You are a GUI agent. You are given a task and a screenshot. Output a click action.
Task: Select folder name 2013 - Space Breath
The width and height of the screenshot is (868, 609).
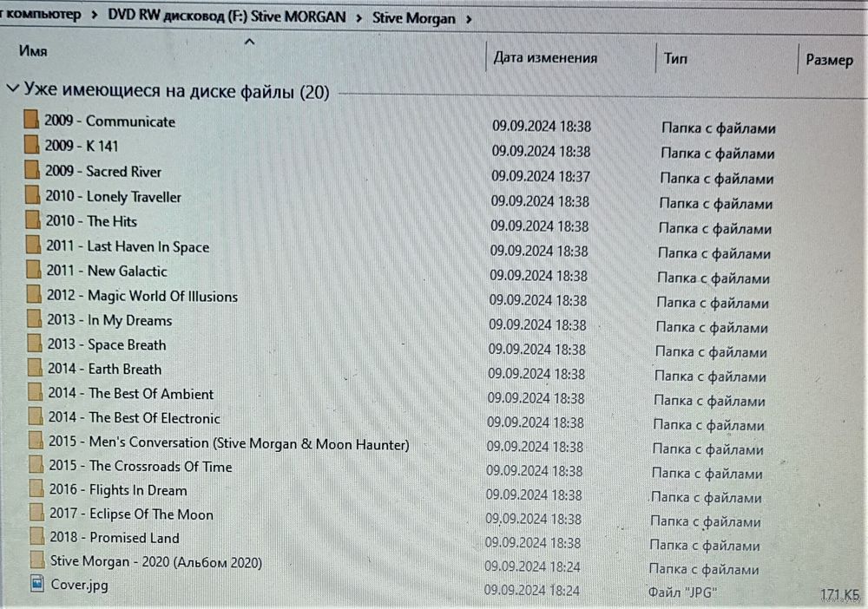tap(106, 344)
